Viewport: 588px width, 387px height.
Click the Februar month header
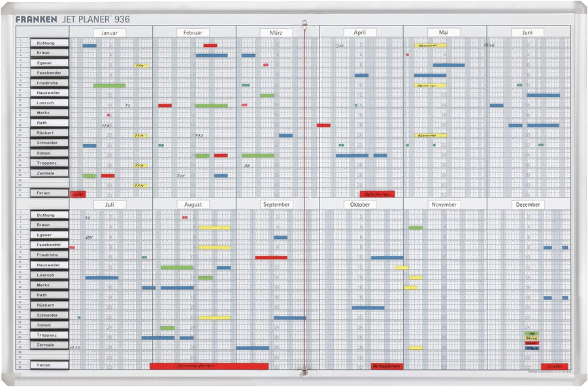click(x=193, y=33)
